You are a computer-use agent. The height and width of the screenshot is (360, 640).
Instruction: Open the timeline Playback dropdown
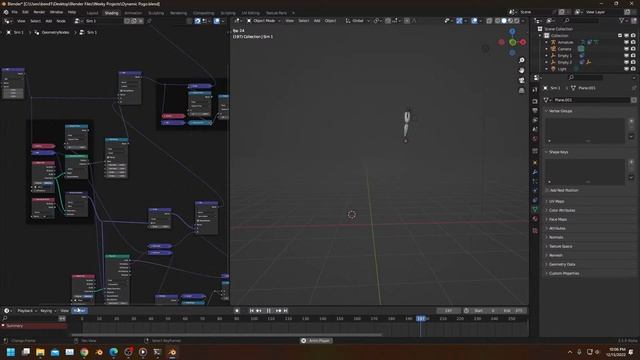pyautogui.click(x=27, y=311)
